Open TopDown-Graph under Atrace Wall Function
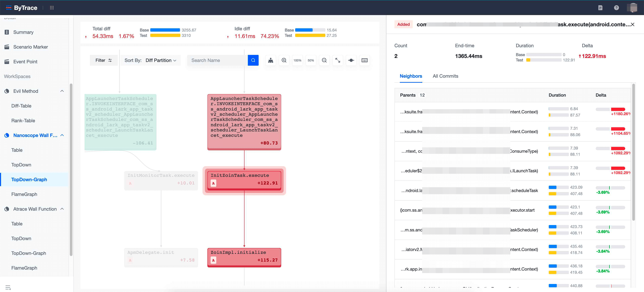Viewport: 644px width, 292px height. [29, 253]
